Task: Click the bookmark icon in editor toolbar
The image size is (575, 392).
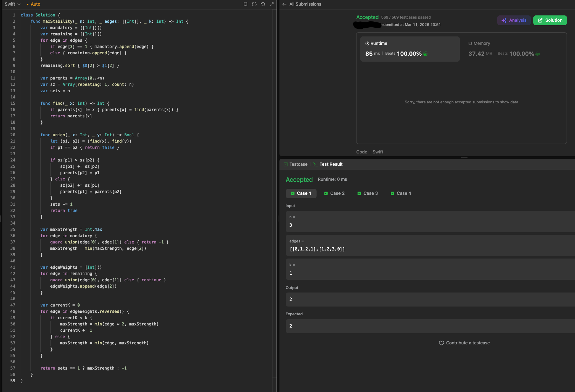Action: click(x=245, y=4)
